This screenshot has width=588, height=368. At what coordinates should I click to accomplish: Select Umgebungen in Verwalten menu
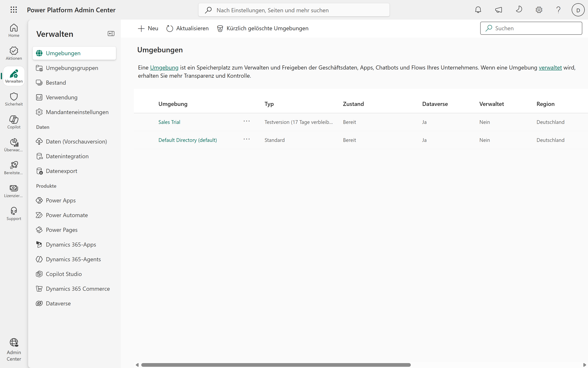coord(74,53)
